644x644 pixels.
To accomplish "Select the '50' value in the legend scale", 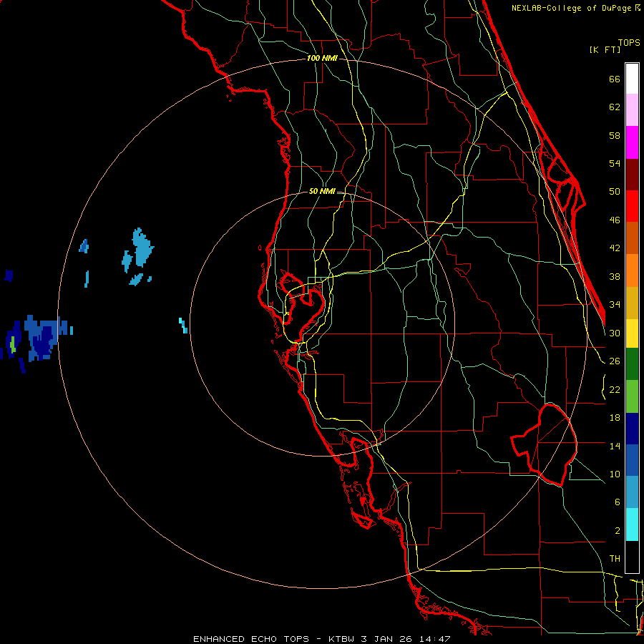I will [x=615, y=192].
